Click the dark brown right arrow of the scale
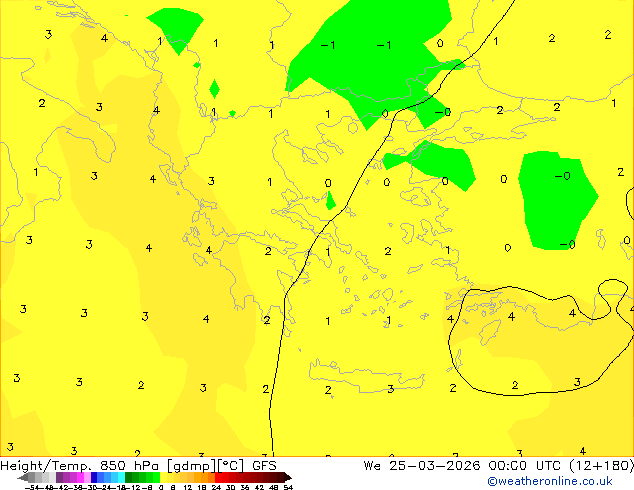 (288, 478)
